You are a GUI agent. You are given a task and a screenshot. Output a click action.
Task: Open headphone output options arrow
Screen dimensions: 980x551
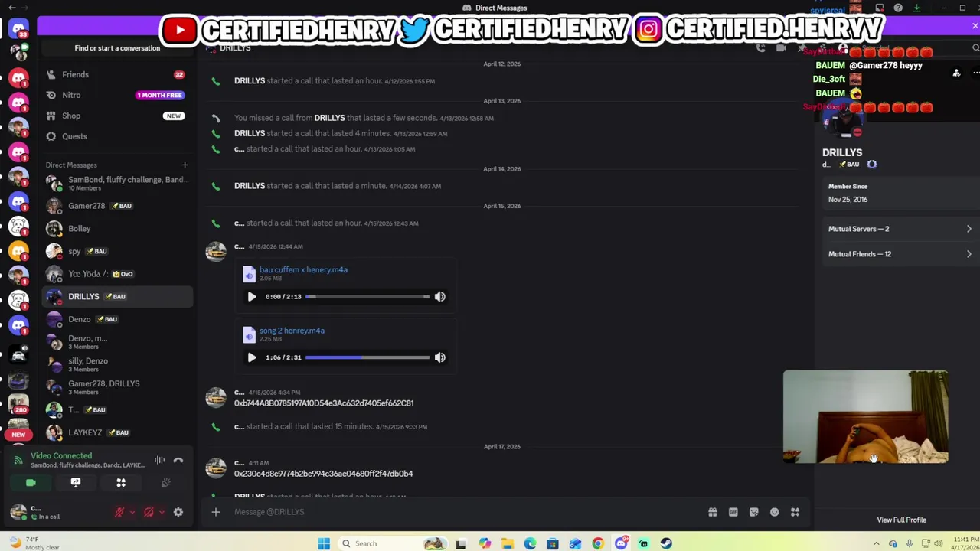tap(161, 512)
